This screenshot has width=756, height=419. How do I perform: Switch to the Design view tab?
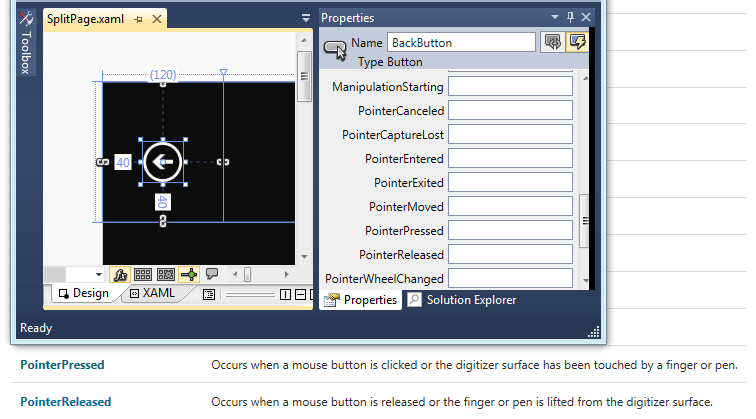click(x=83, y=293)
